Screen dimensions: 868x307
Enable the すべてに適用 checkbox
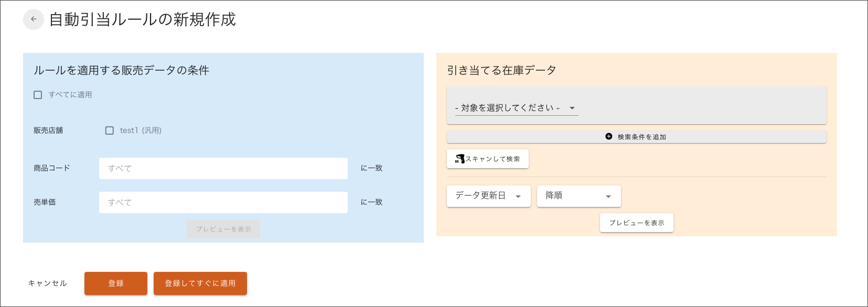coord(38,95)
